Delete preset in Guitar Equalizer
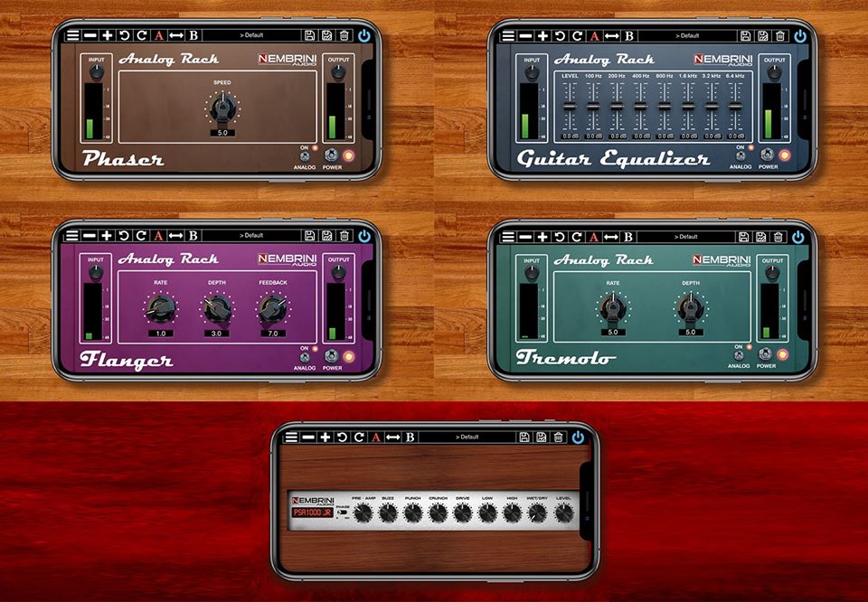This screenshot has height=602, width=868. [x=780, y=36]
